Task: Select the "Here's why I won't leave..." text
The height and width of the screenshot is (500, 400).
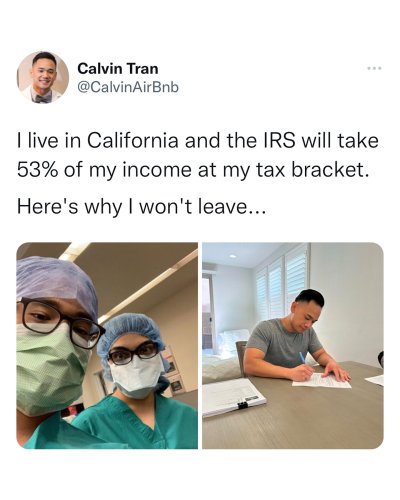Action: pyautogui.click(x=142, y=207)
